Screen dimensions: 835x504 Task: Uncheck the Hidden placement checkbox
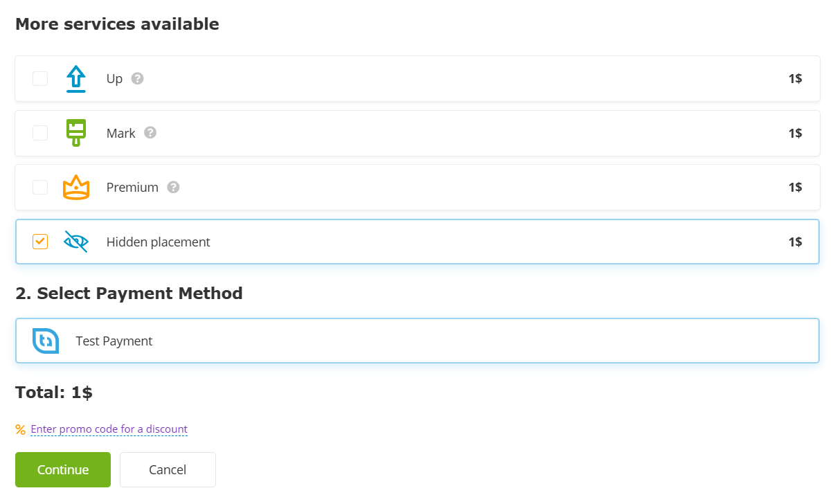pyautogui.click(x=40, y=242)
